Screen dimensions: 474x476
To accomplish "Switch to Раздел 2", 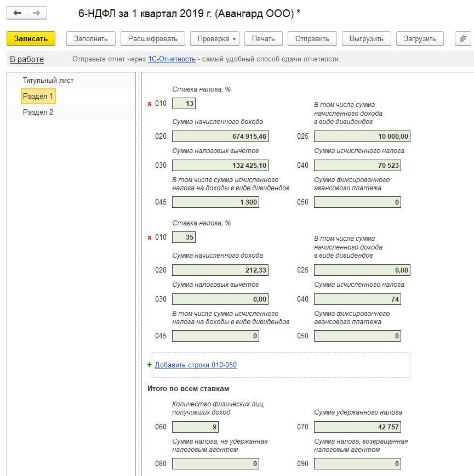I will coord(38,112).
